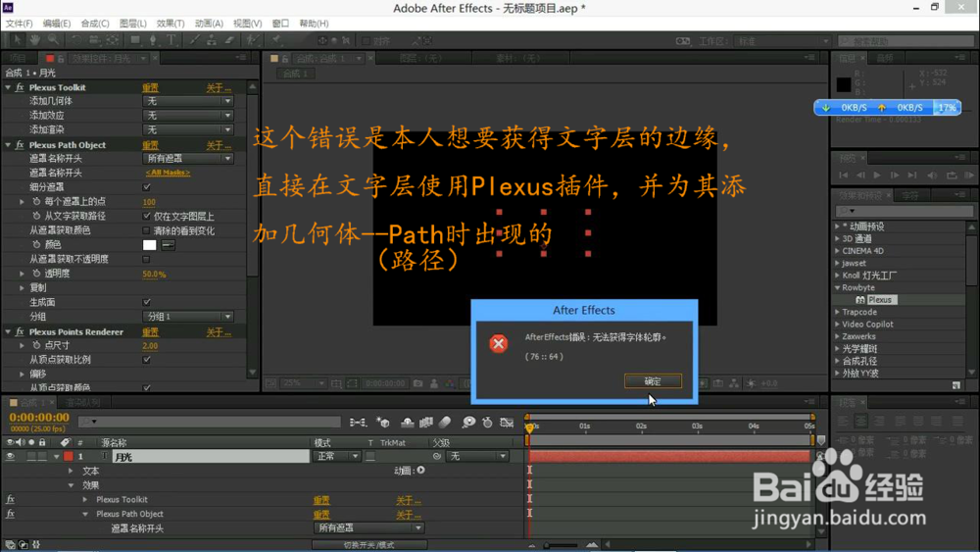Click 确定 in the error dialog
The height and width of the screenshot is (552, 980).
point(653,381)
